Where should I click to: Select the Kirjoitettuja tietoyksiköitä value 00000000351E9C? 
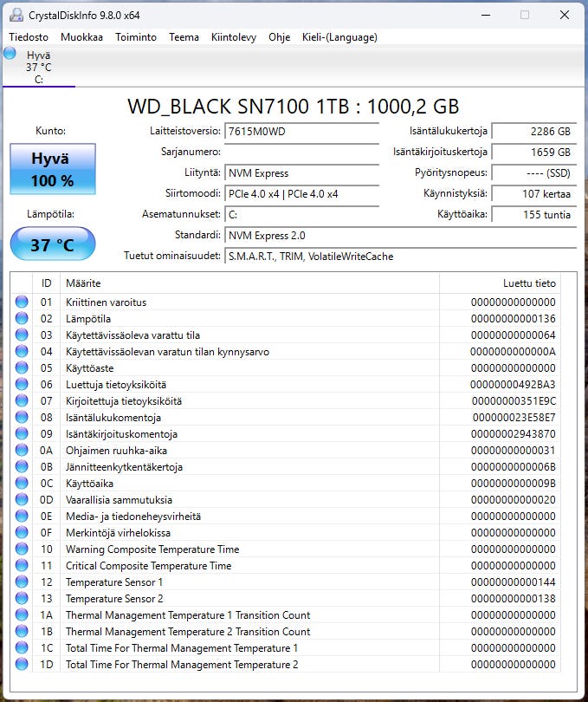(514, 401)
